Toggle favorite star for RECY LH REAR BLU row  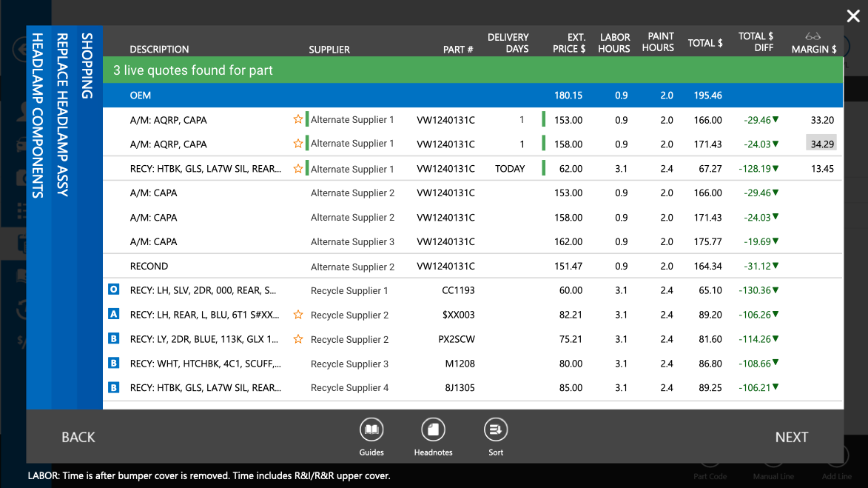point(297,315)
